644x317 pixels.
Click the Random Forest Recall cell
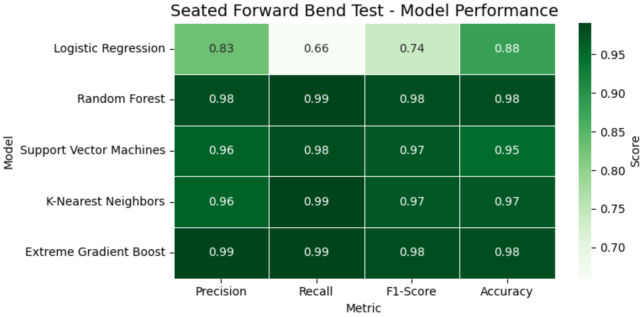tap(317, 100)
